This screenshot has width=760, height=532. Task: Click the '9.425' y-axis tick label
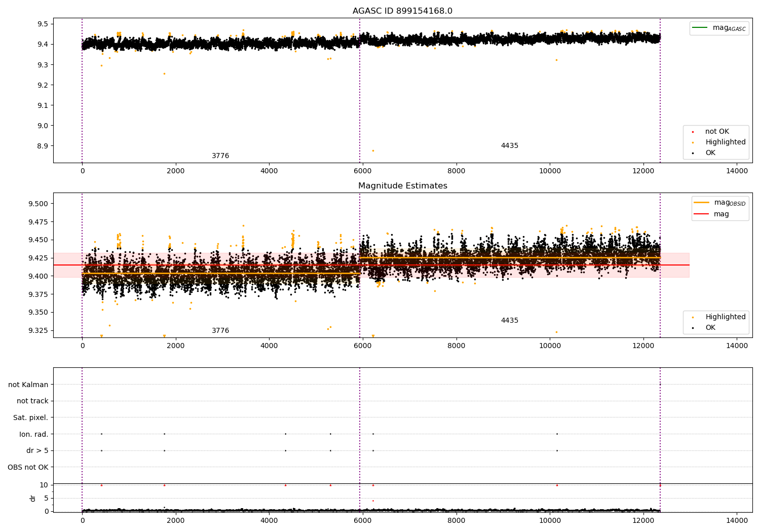pos(39,258)
